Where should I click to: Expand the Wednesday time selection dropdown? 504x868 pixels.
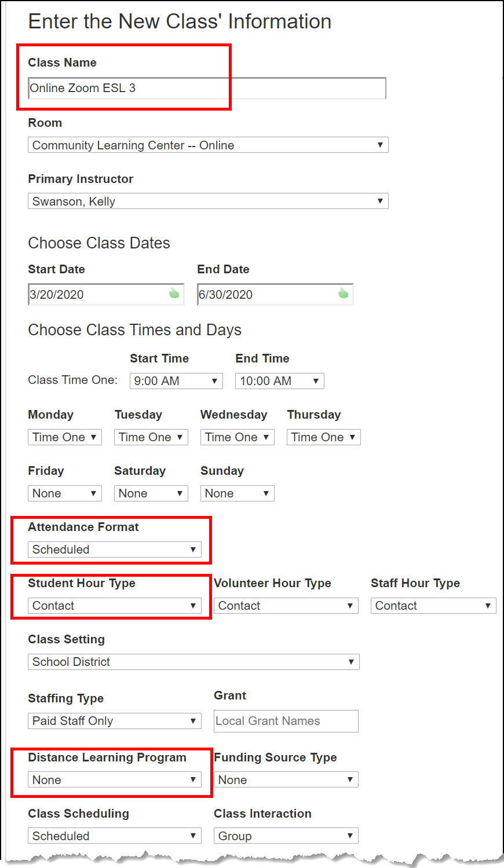click(237, 437)
